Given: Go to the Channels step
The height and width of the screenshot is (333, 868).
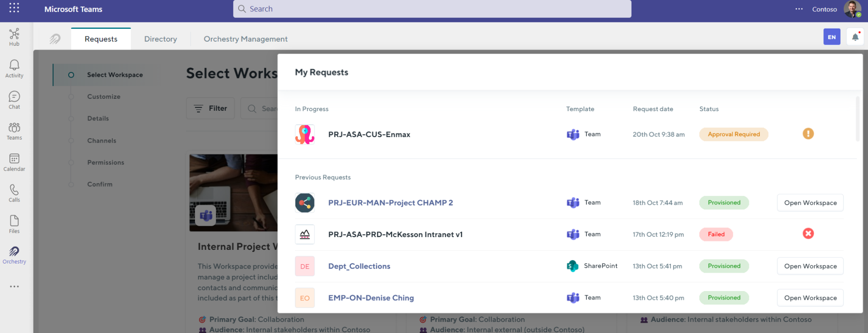Looking at the screenshot, I should click(102, 140).
